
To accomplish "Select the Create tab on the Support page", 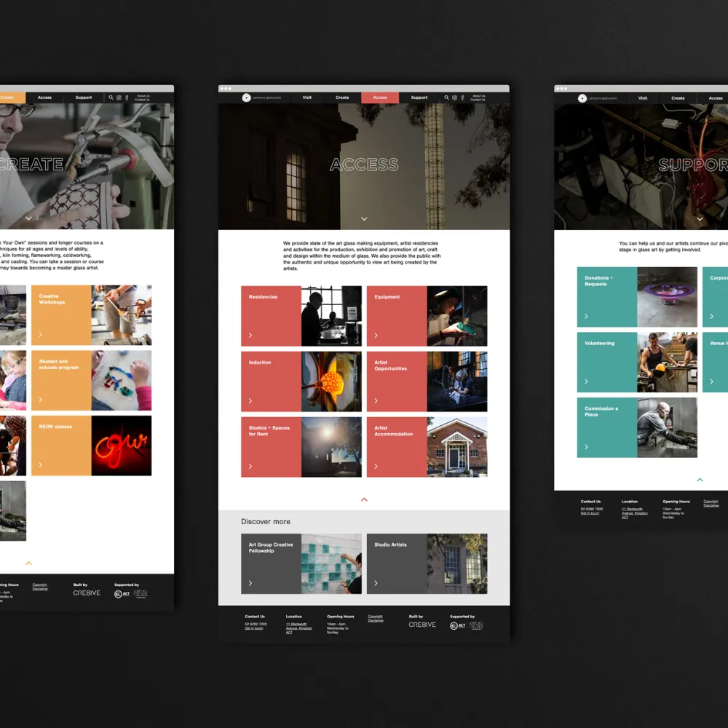I will pyautogui.click(x=678, y=98).
